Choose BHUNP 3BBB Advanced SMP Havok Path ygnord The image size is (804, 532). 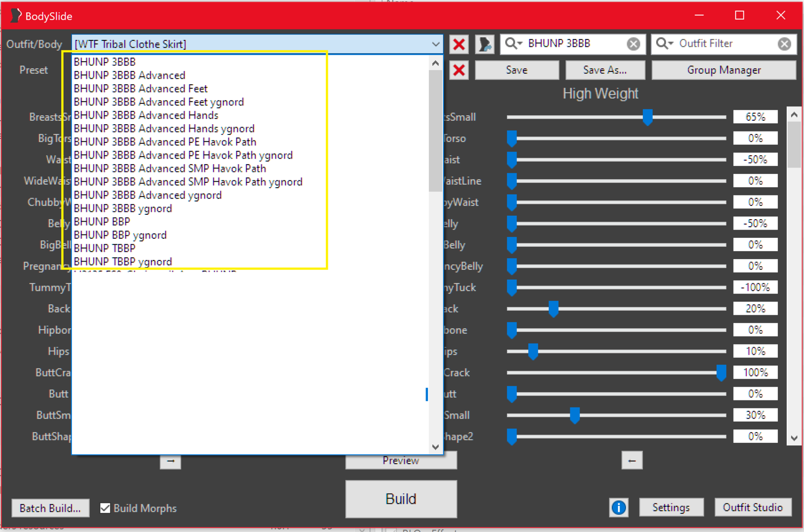click(188, 182)
